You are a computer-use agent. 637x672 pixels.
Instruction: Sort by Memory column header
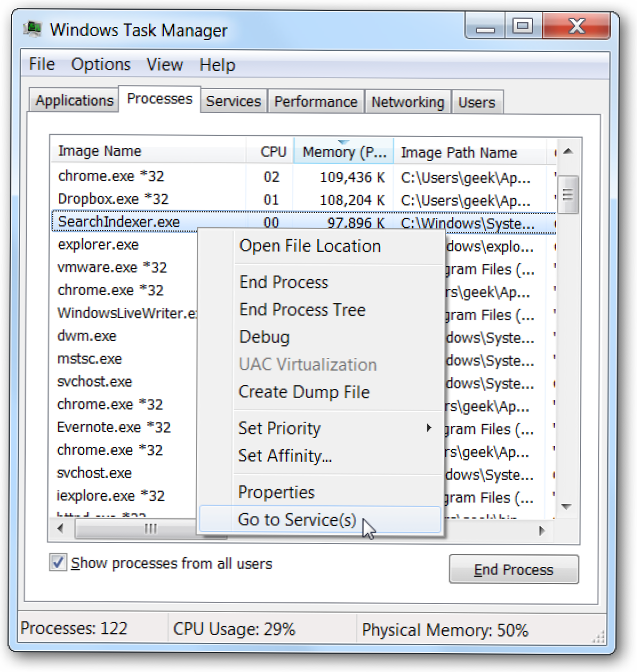pyautogui.click(x=343, y=152)
